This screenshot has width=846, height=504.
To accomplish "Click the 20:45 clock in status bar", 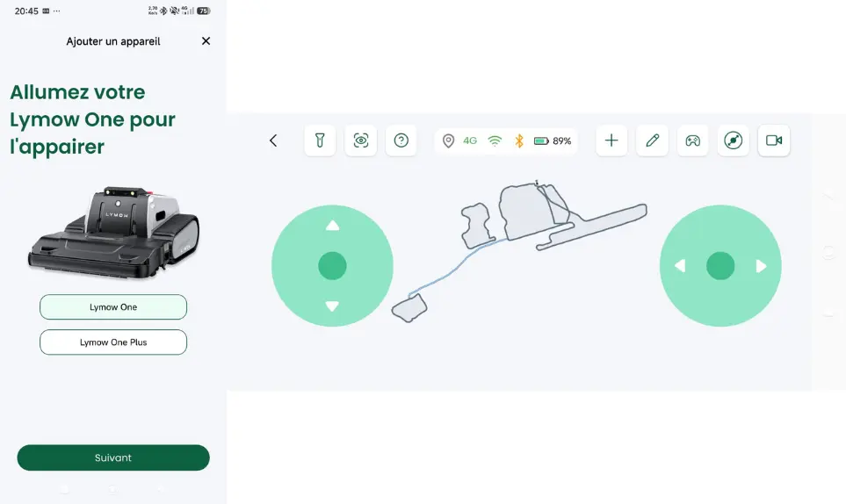I will 26,11.
